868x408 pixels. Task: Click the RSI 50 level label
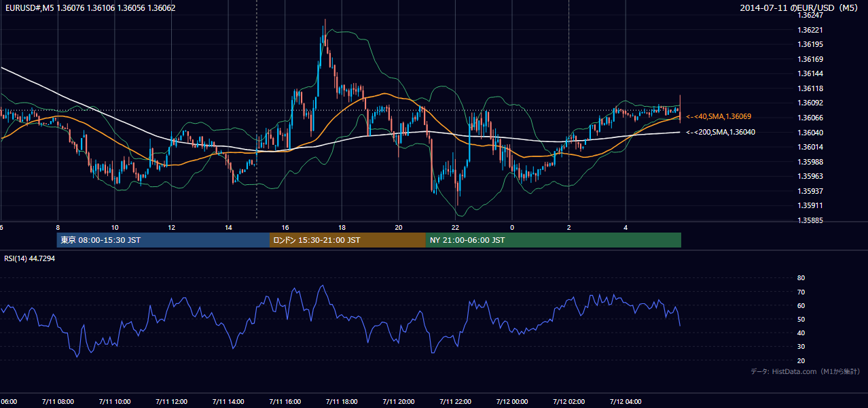pos(801,319)
